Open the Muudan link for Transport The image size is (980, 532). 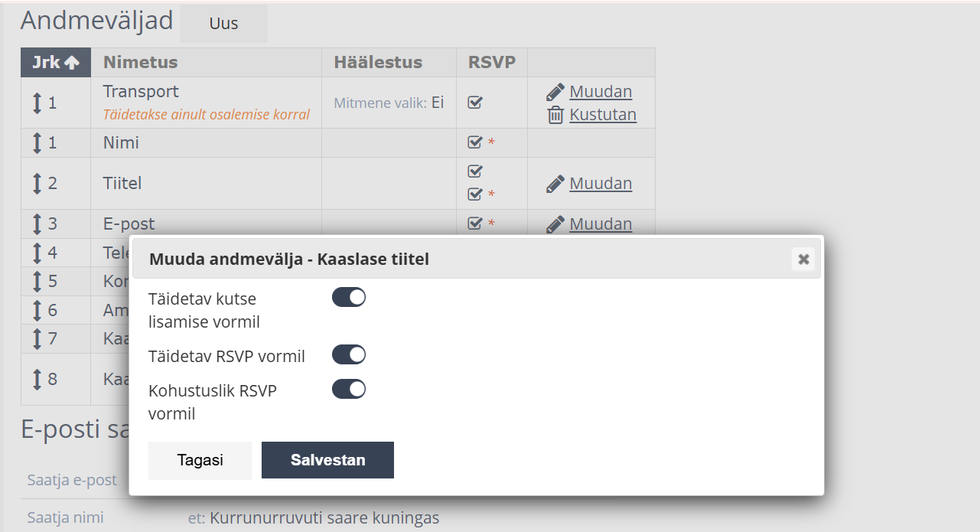click(x=601, y=91)
